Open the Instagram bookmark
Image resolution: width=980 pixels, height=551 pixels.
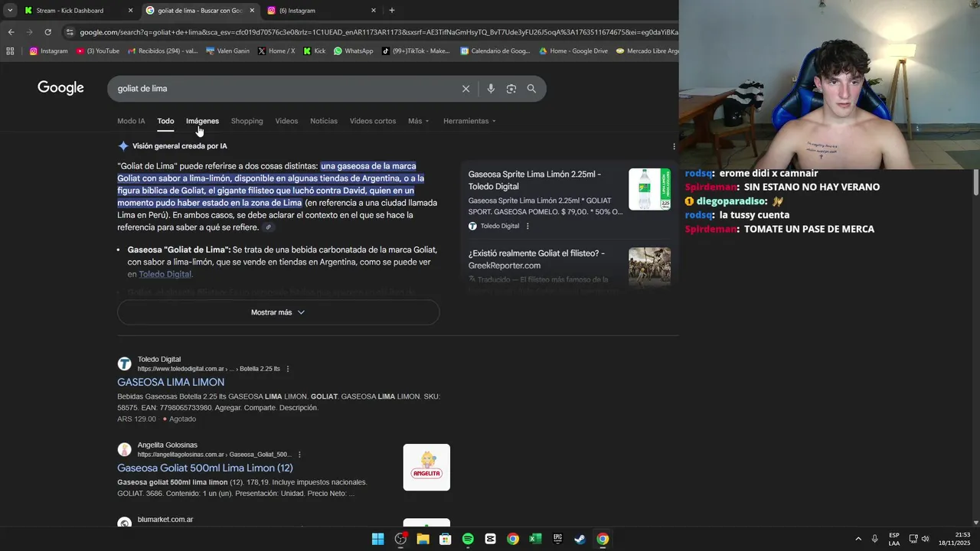click(x=49, y=51)
